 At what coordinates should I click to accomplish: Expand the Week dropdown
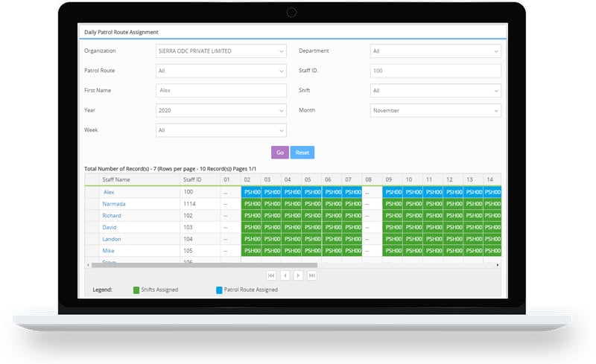[221, 130]
